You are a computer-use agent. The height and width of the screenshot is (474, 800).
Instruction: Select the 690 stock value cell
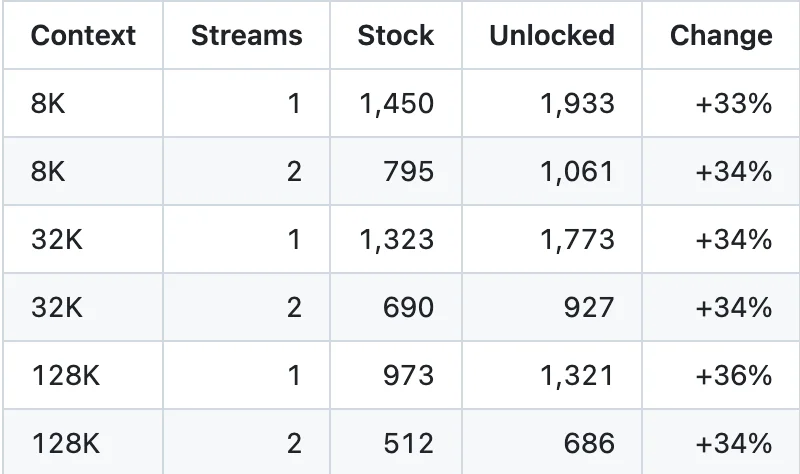pos(396,307)
